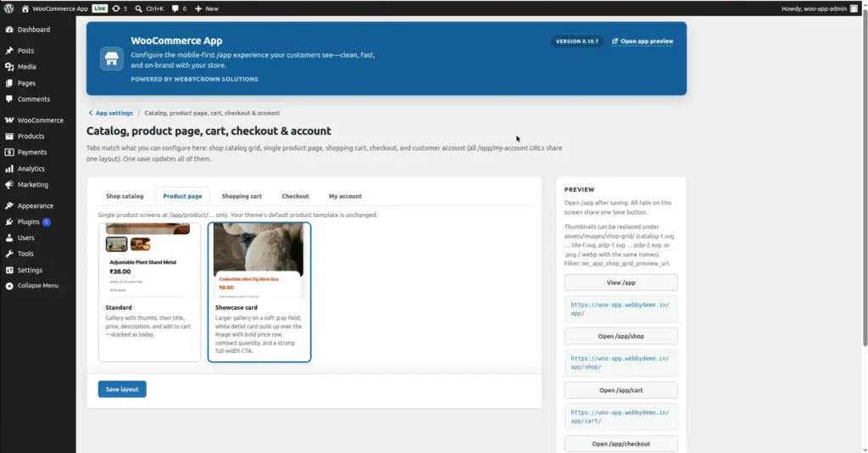Click the Comments icon in sidebar
The height and width of the screenshot is (453, 868).
pos(9,99)
